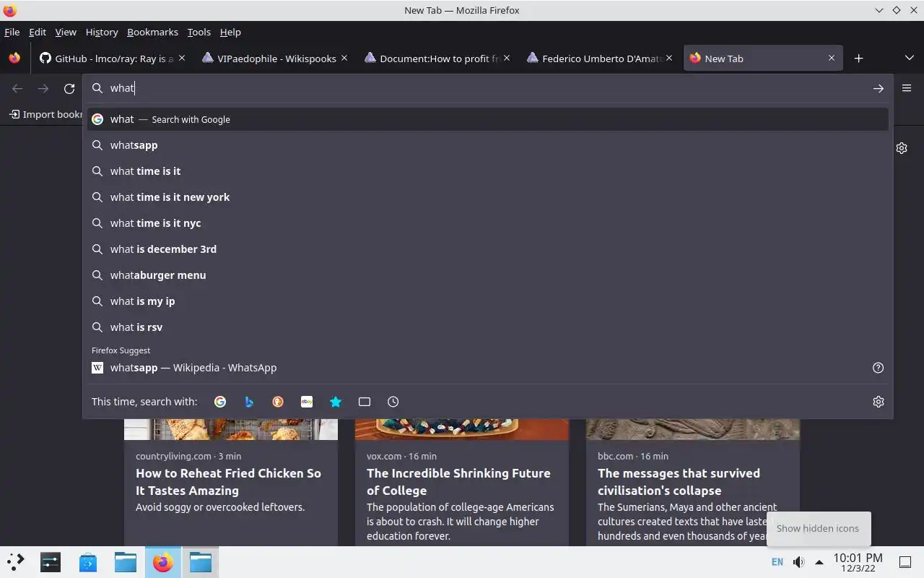Open 'How to Reheat Fried Chicken' article
Viewport: 924px width, 578px height.
tap(228, 482)
